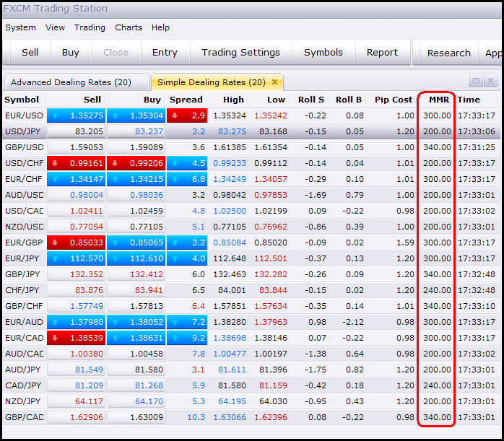Click AUD/USD sell price 0.98004

[x=77, y=195]
